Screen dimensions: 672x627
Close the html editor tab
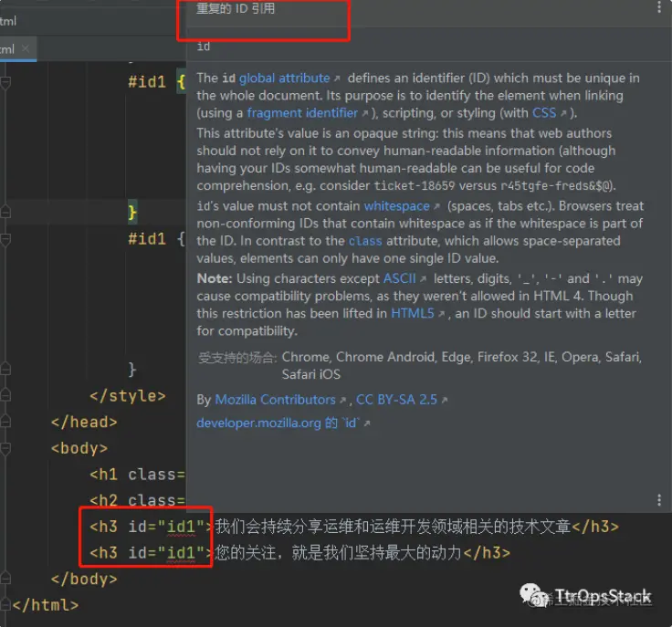pos(26,48)
